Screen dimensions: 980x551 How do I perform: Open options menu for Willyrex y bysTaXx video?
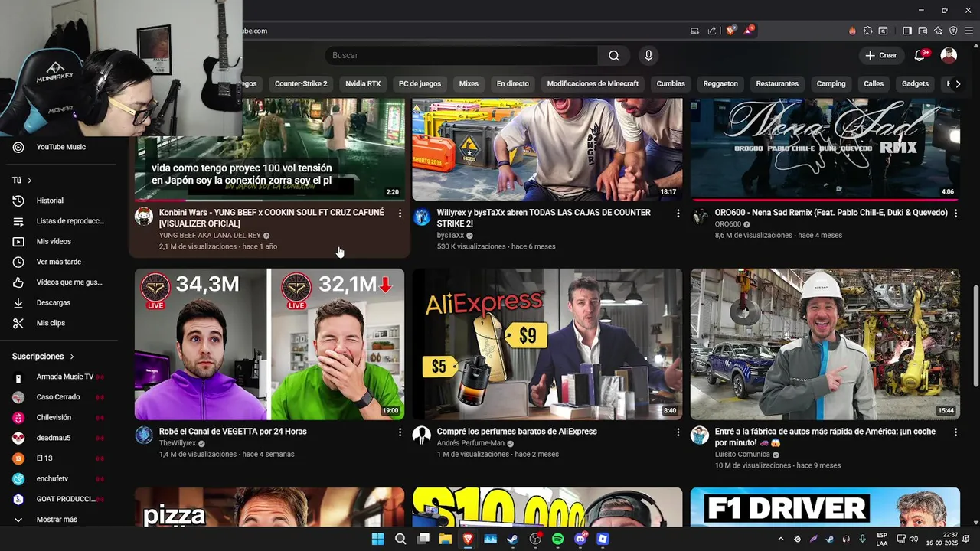[x=678, y=214]
